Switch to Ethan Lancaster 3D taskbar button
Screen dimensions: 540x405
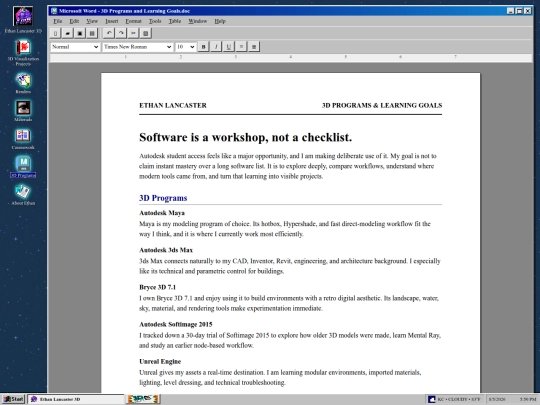tap(76, 399)
